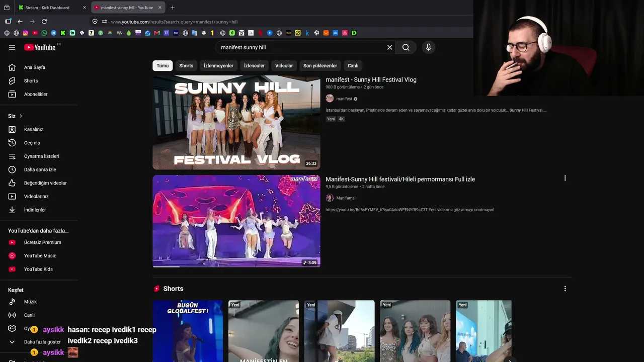
Task: Visit the Manifamzi channel link
Action: (346, 198)
